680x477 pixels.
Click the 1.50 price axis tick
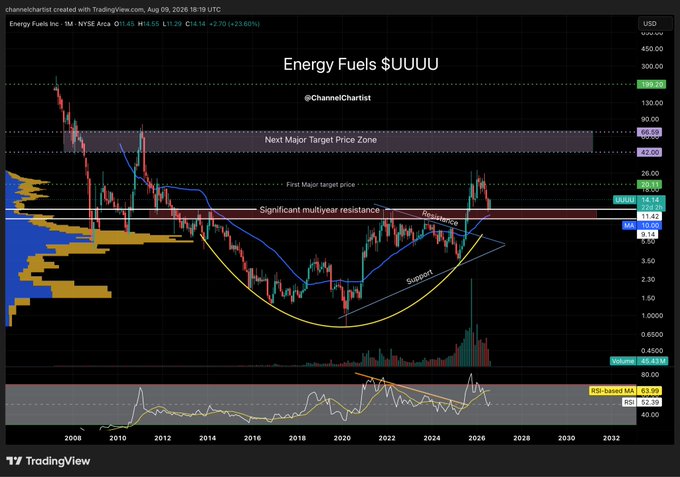[648, 298]
